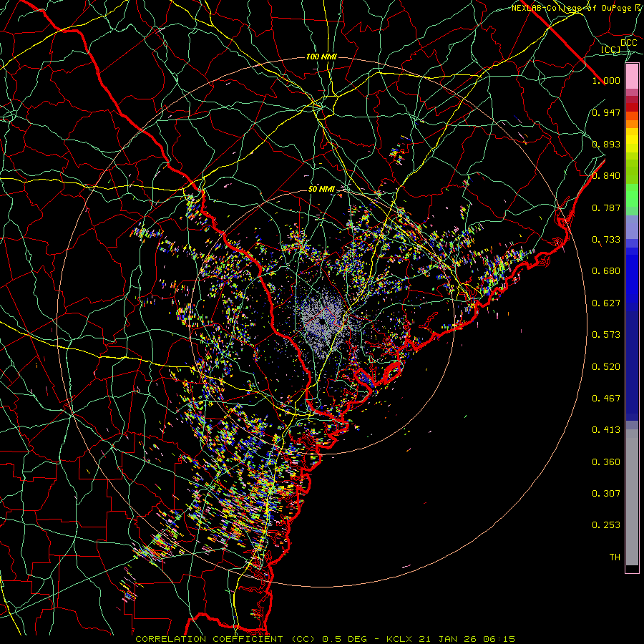Click the 0.893 scale value

pyautogui.click(x=606, y=144)
